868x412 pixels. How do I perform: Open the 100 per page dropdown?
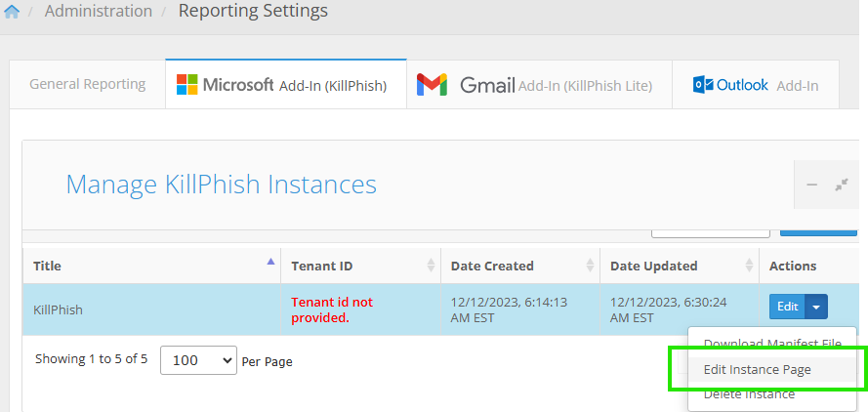199,360
